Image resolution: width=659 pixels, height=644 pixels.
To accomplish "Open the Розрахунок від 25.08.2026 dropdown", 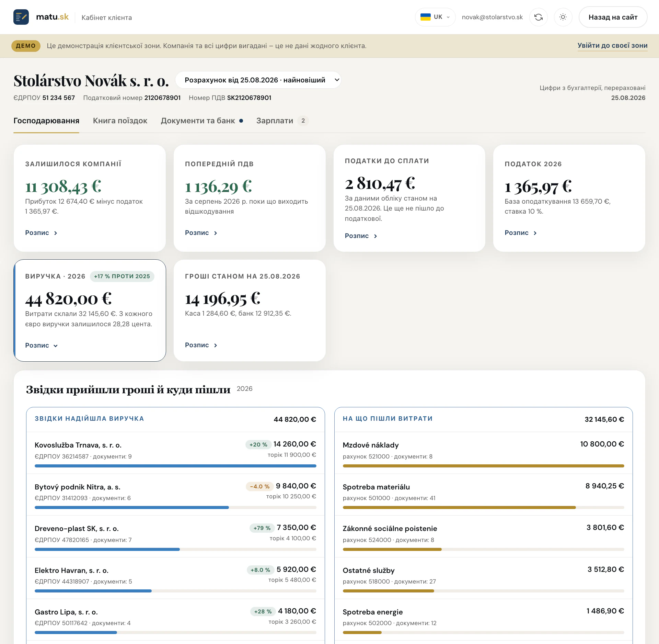I will click(x=258, y=80).
